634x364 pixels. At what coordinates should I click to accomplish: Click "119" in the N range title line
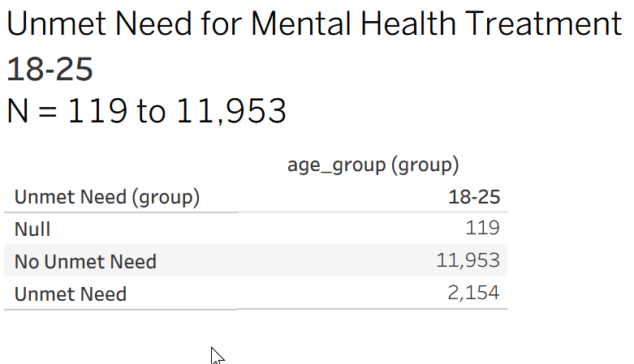(x=97, y=112)
